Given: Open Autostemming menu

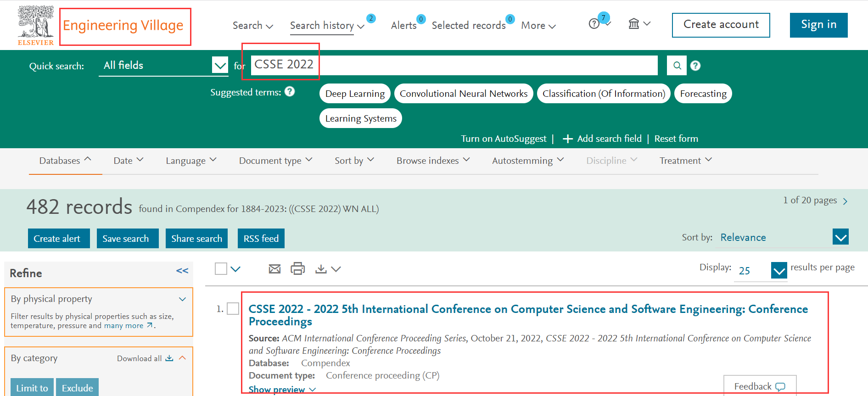Looking at the screenshot, I should [x=528, y=161].
